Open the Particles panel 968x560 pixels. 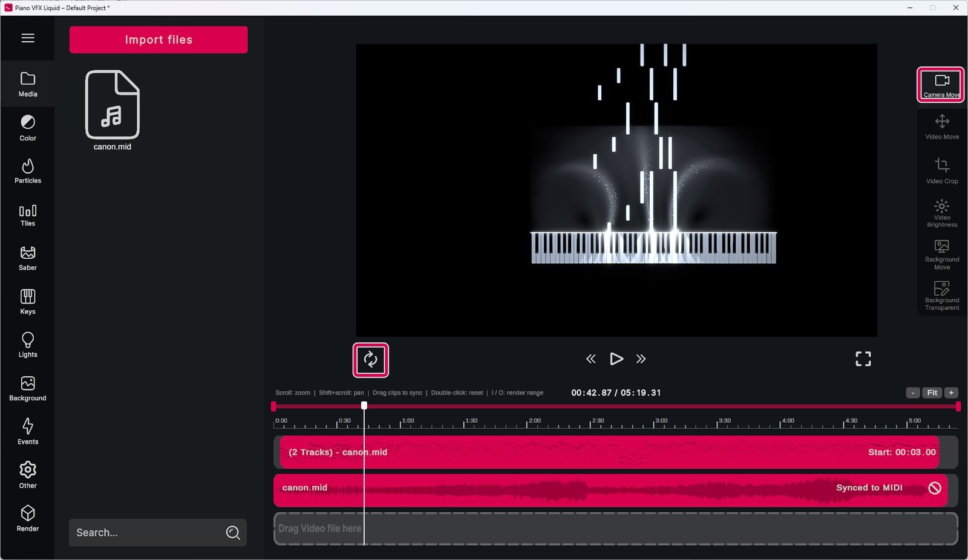click(28, 171)
